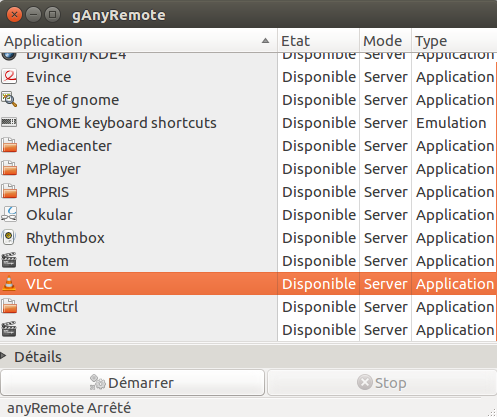Select the MPlayer entry
497x417 pixels.
53,169
